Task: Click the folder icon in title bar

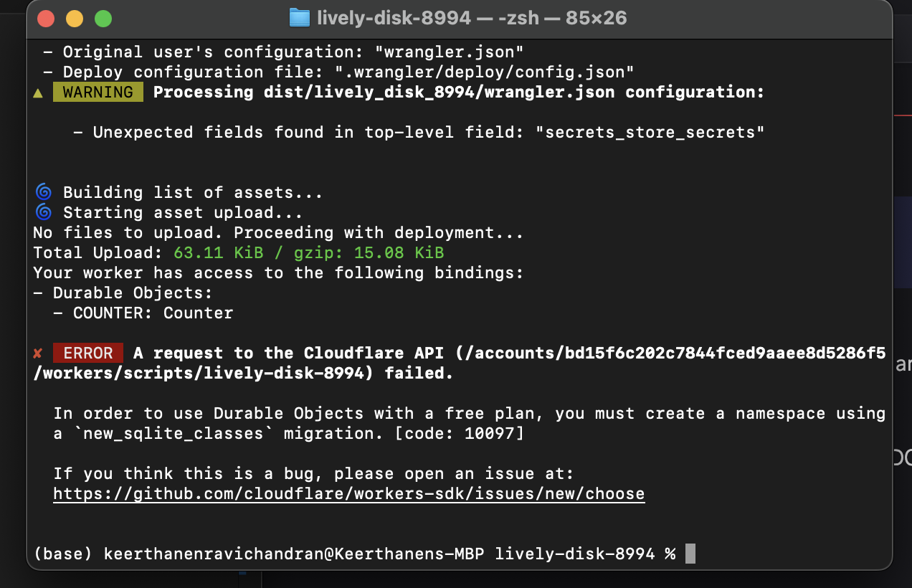Action: [x=299, y=18]
